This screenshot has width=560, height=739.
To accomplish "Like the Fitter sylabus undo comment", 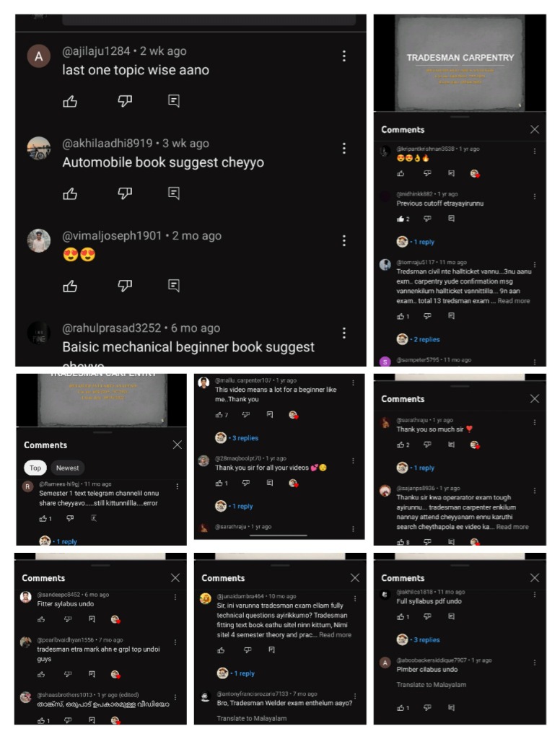I will tap(41, 619).
